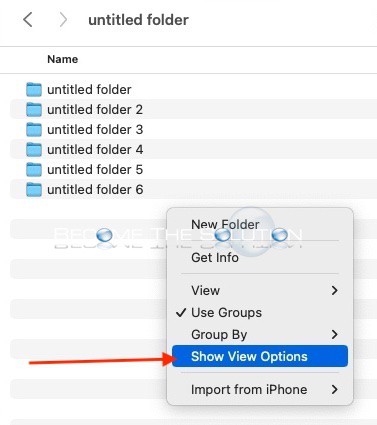The width and height of the screenshot is (377, 425).
Task: Go back with the left chevron arrow
Action: point(28,20)
